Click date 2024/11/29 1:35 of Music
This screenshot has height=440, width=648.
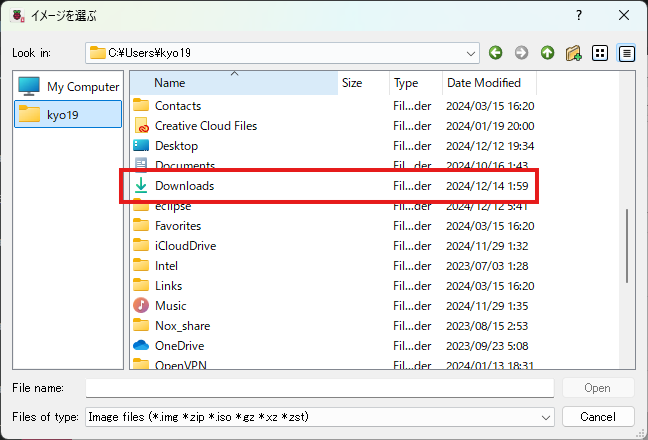[487, 306]
